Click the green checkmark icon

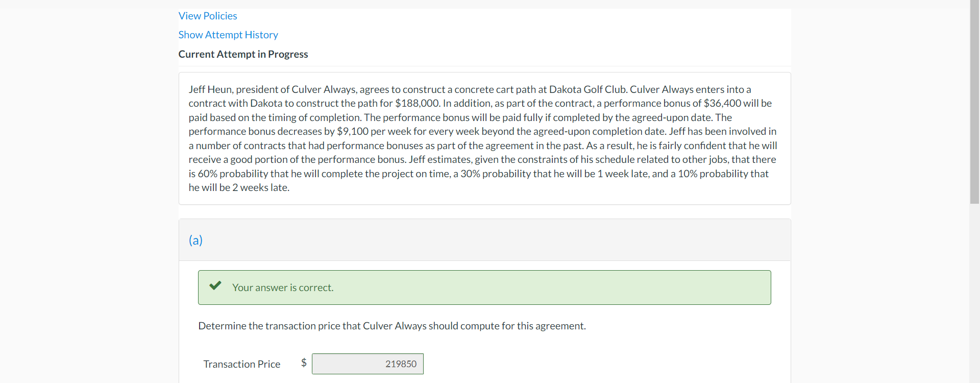click(215, 286)
